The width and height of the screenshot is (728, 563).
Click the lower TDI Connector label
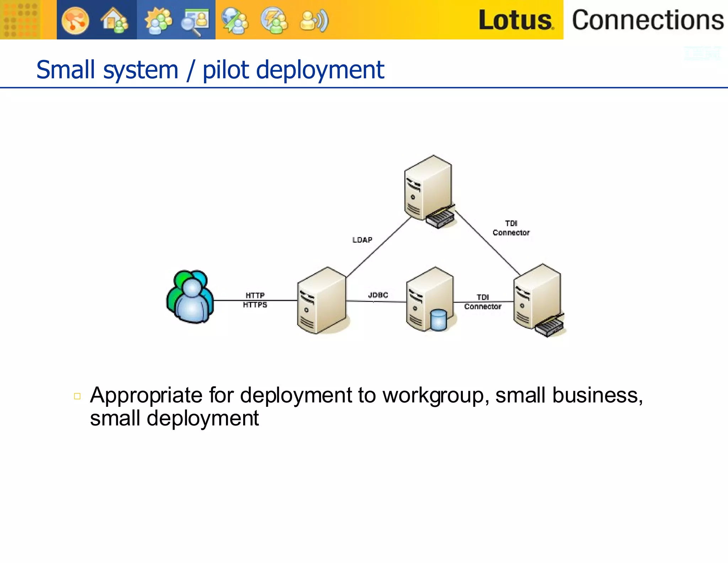click(482, 302)
